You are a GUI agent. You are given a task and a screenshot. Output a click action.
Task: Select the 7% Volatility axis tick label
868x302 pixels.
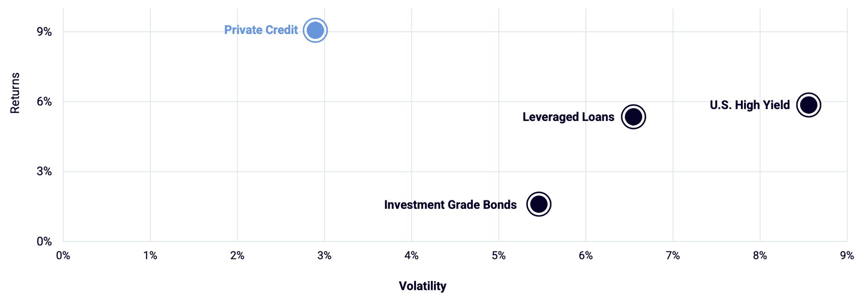(x=673, y=256)
